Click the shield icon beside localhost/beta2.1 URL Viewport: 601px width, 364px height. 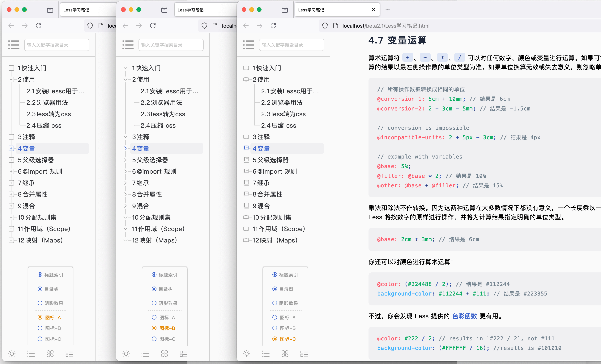tap(325, 26)
